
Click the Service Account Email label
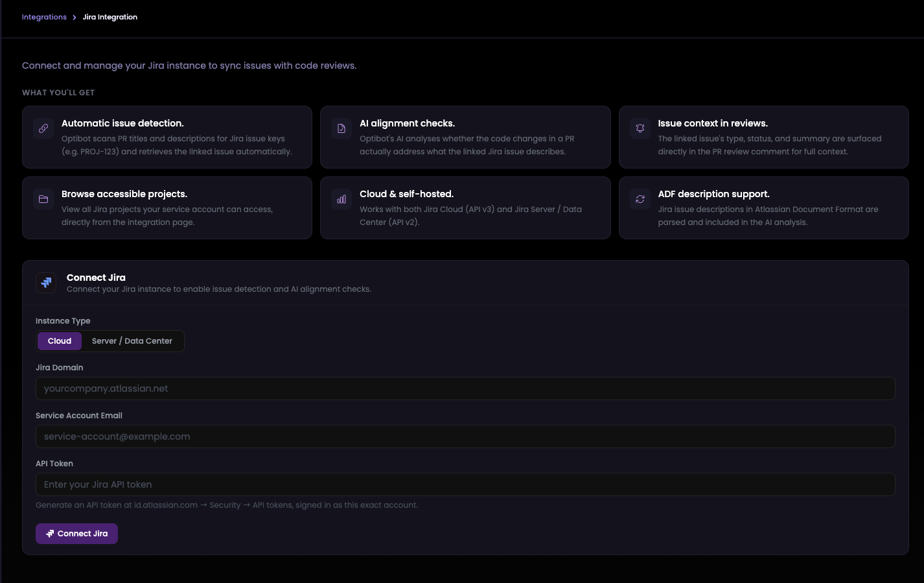tap(79, 416)
